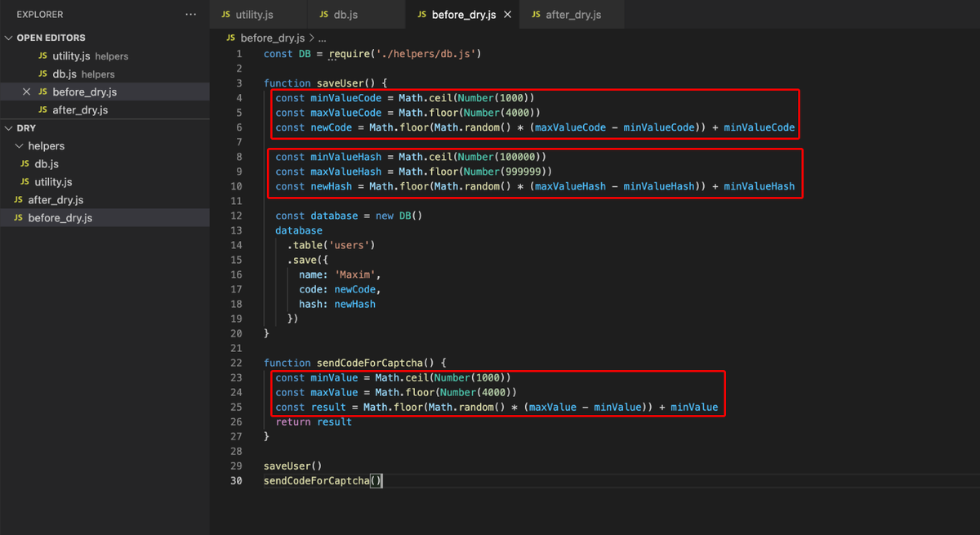Open the Explorer more actions ellipsis

[x=191, y=15]
